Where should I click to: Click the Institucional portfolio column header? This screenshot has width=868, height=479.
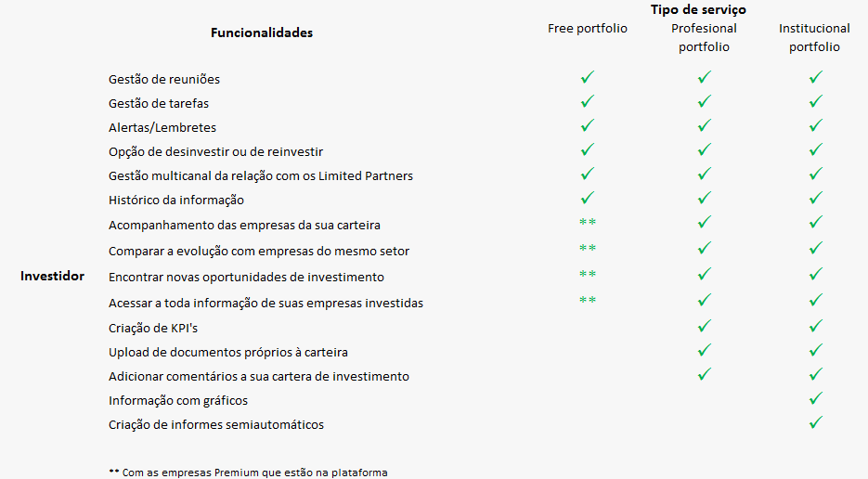(814, 38)
